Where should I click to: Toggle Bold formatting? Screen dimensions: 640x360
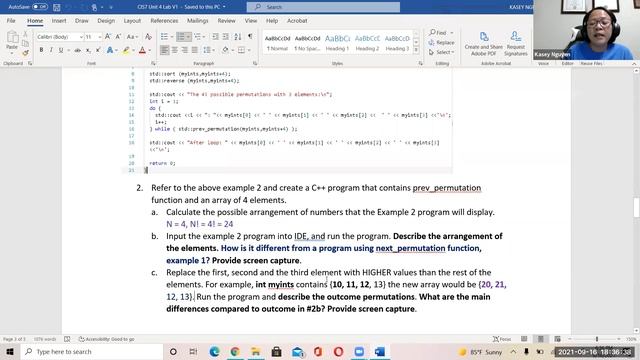(41, 50)
